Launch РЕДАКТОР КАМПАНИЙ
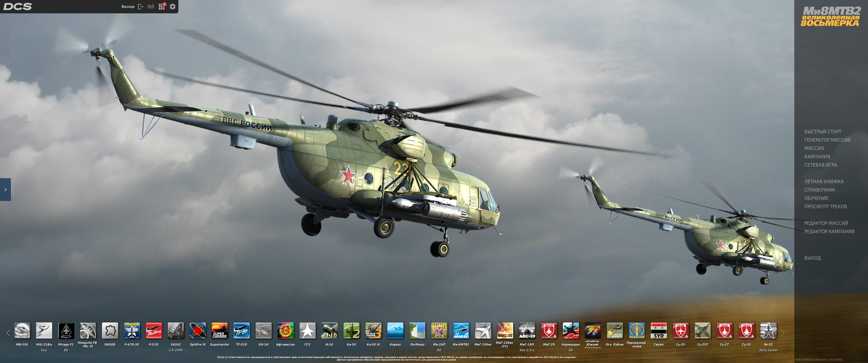 [829, 231]
